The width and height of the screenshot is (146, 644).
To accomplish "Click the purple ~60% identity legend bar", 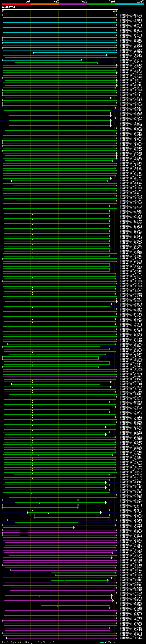I will [73, 4].
